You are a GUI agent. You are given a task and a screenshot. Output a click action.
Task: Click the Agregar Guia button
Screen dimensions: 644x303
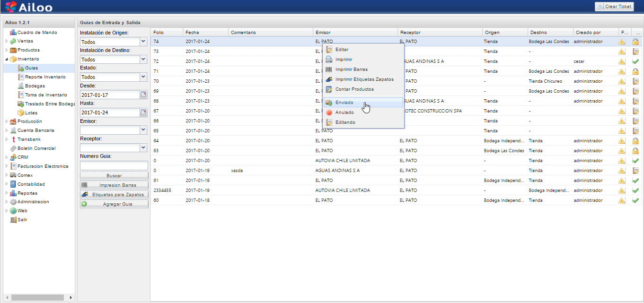pyautogui.click(x=114, y=204)
